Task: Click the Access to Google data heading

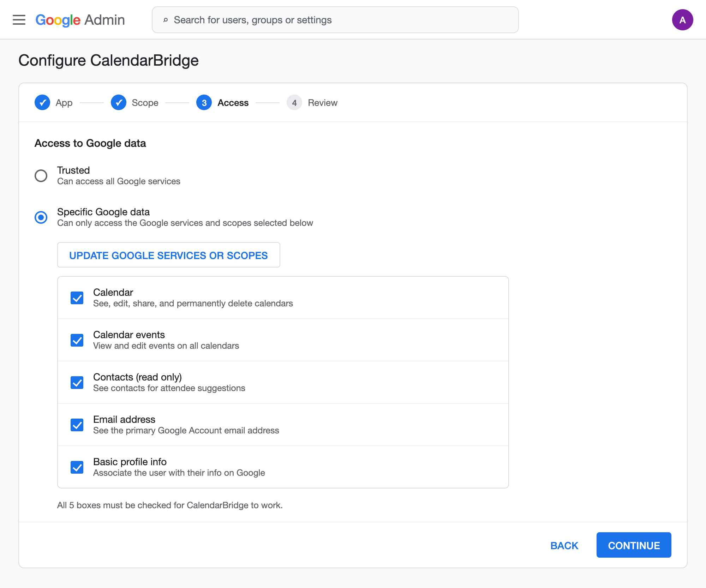Action: (90, 143)
